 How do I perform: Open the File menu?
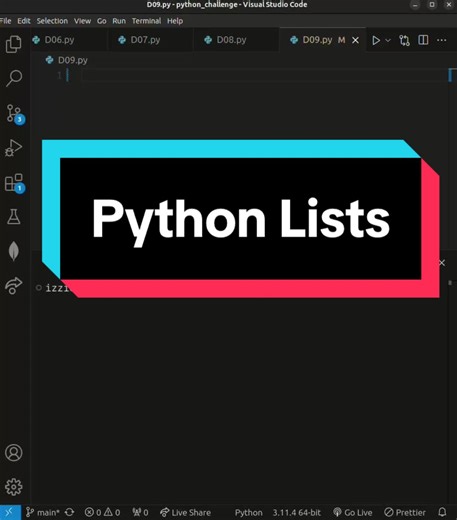coord(5,21)
